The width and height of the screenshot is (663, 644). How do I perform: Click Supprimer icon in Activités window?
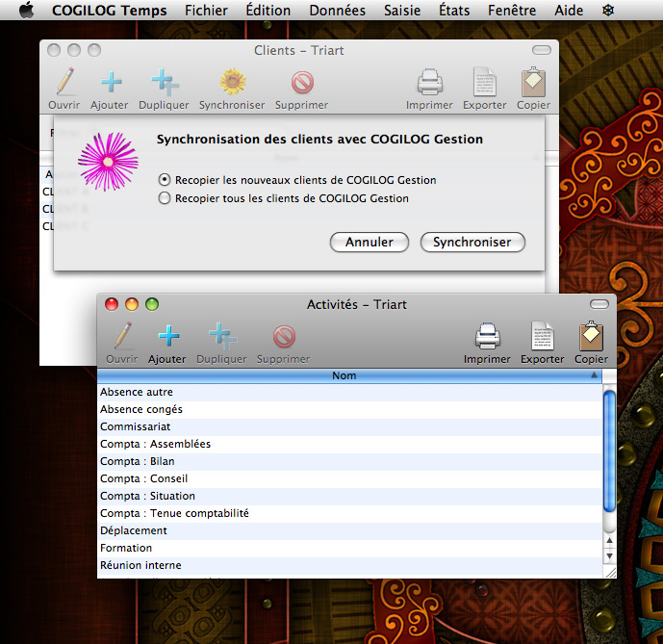point(284,337)
